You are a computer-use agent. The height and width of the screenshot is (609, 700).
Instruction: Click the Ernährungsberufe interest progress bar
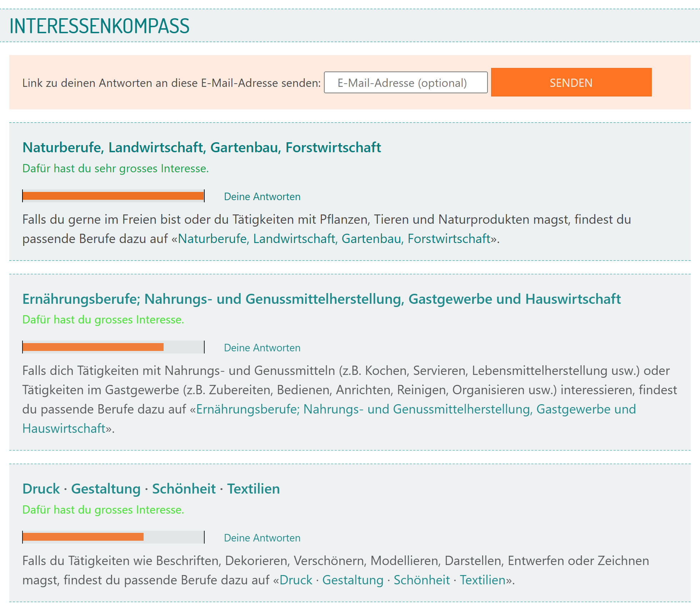[113, 347]
